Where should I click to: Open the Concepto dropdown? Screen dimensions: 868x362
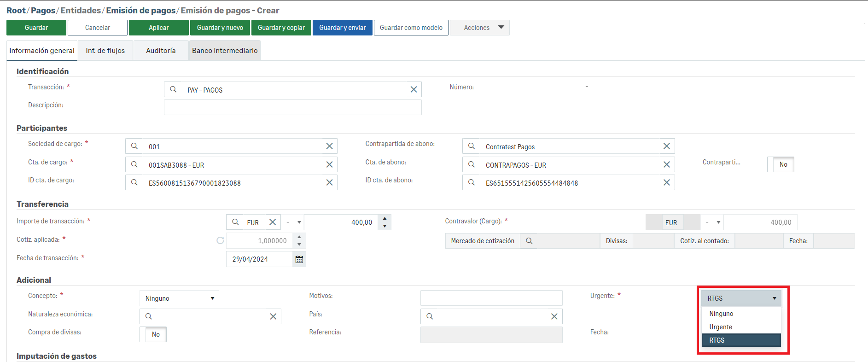[179, 298]
